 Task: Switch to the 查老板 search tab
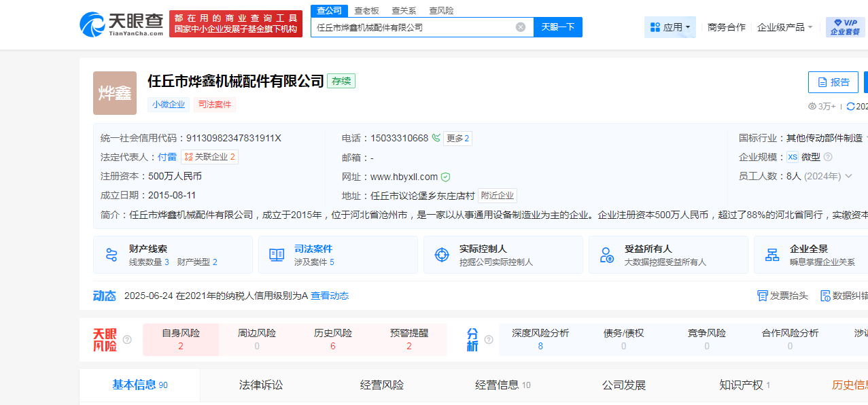pyautogui.click(x=366, y=10)
